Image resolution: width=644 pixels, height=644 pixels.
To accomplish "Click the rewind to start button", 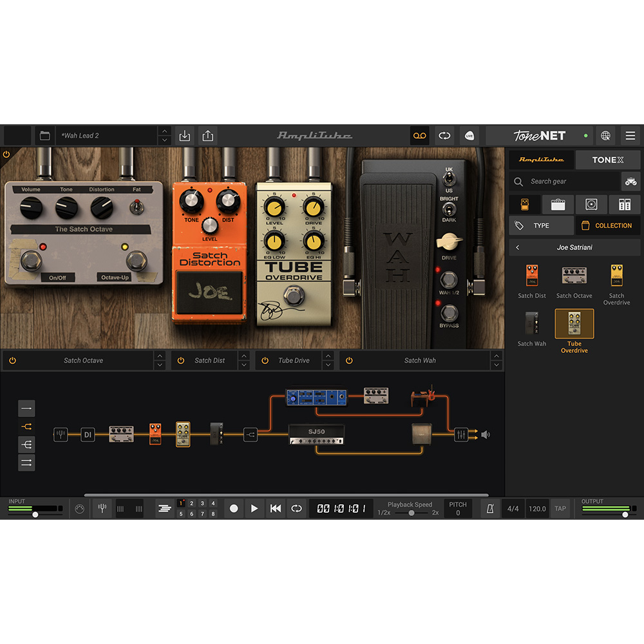I will pyautogui.click(x=276, y=509).
